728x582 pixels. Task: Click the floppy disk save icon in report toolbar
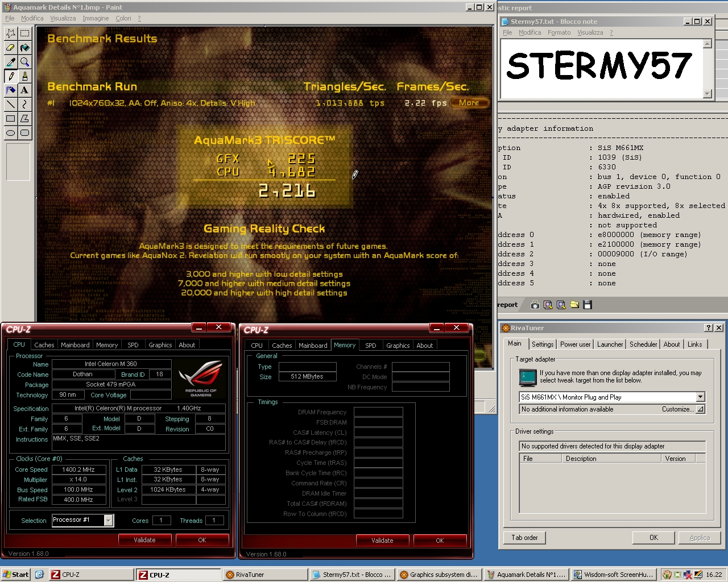(588, 305)
